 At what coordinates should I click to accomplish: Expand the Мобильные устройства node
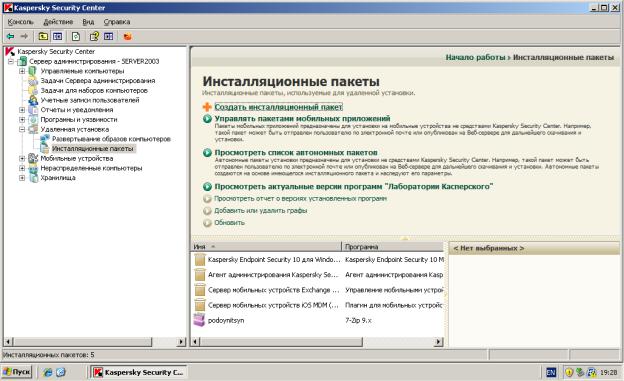click(x=22, y=158)
